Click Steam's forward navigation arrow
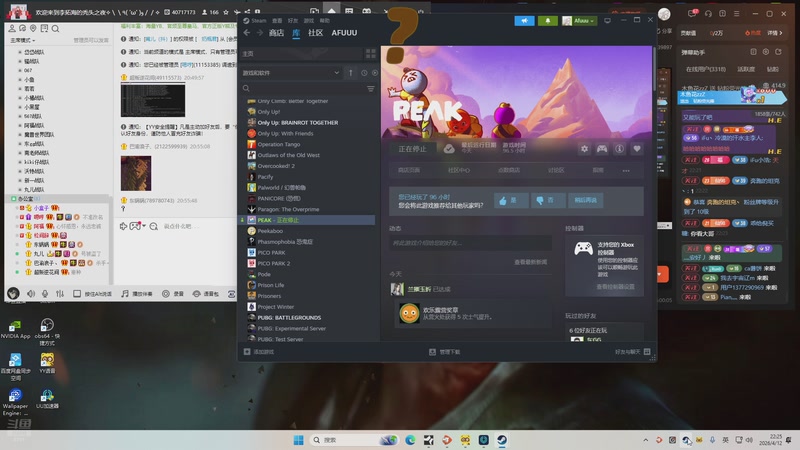Image resolution: width=800 pixels, height=450 pixels. [x=259, y=33]
